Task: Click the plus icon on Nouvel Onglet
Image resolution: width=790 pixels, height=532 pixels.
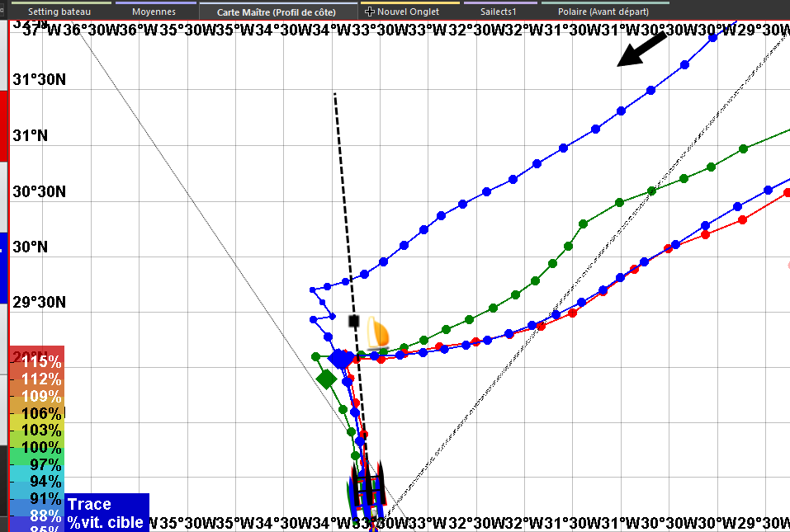Action: click(x=369, y=12)
